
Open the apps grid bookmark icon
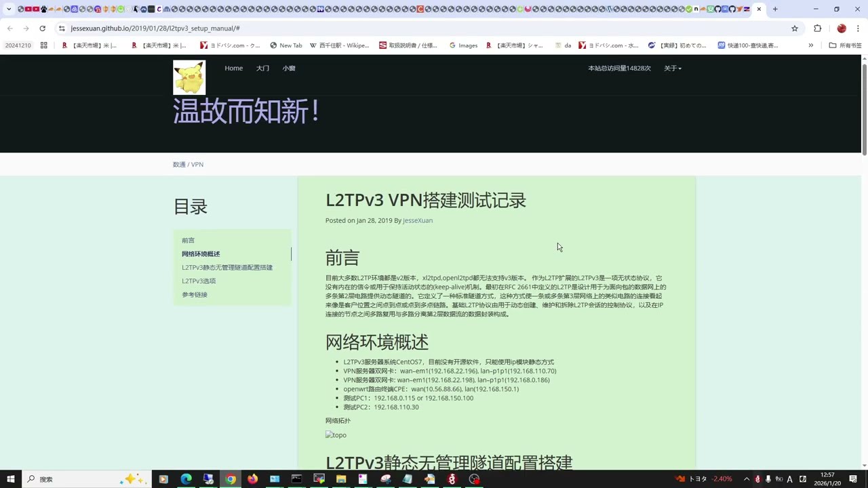pyautogui.click(x=43, y=45)
